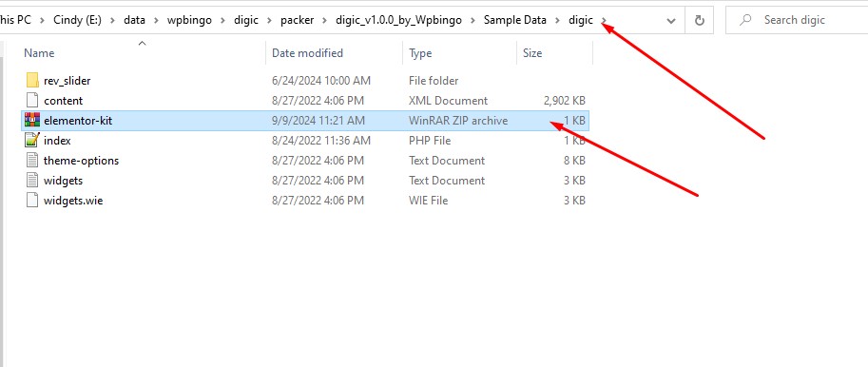Select the elementor-kit WinRAR archive icon
This screenshot has height=367, width=868.
point(32,120)
